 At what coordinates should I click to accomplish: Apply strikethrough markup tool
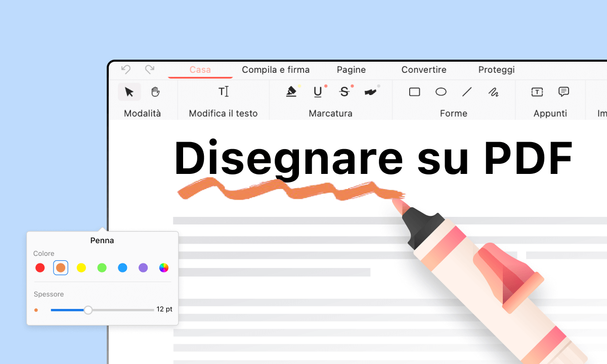pos(344,92)
